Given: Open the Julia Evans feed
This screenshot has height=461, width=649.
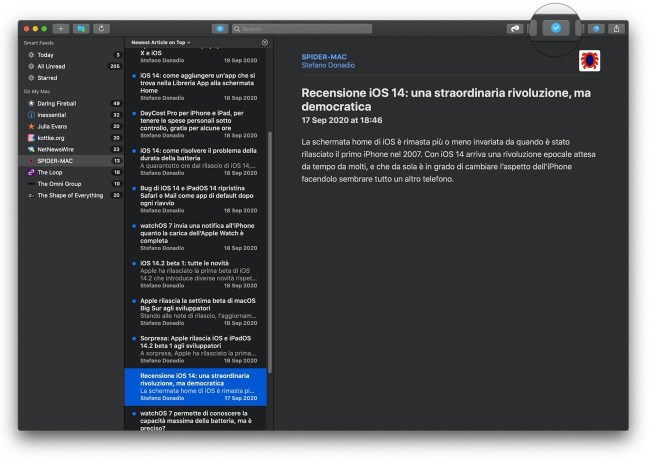Looking at the screenshot, I should 72,126.
